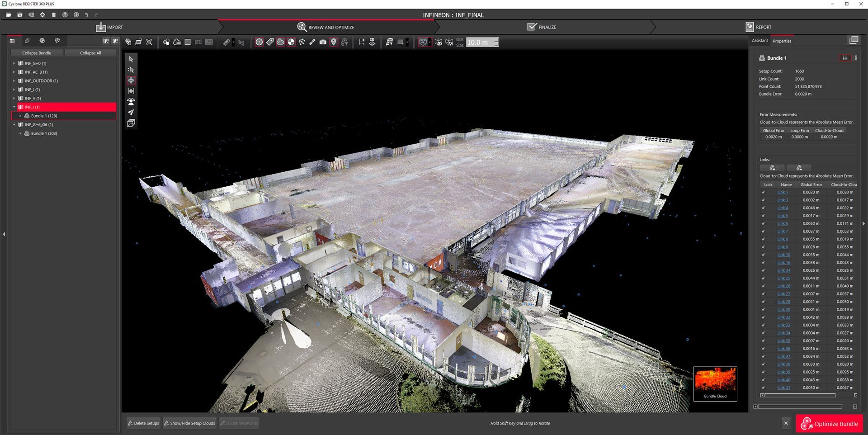Click the settings gear icon

(42, 15)
